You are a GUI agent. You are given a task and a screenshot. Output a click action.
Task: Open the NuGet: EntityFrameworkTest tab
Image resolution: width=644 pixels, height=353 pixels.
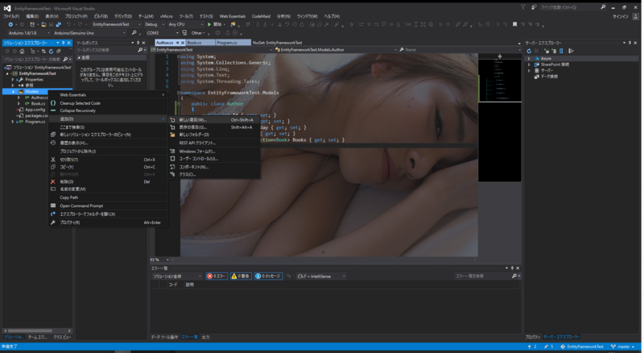277,43
